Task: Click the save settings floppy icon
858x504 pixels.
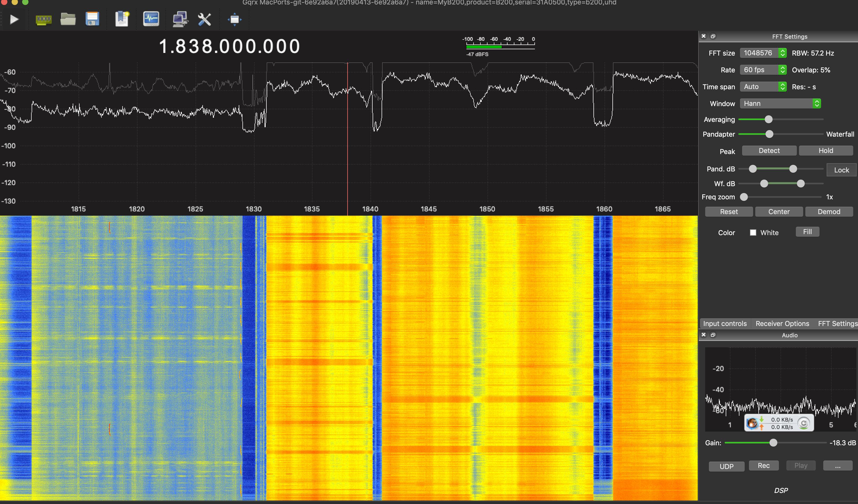Action: (x=92, y=19)
